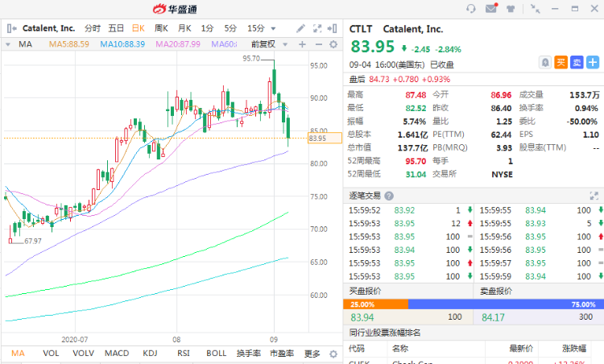Viewport: 604px width, 364px height.
Task: Click the orange 买 buy button
Action: point(561,62)
